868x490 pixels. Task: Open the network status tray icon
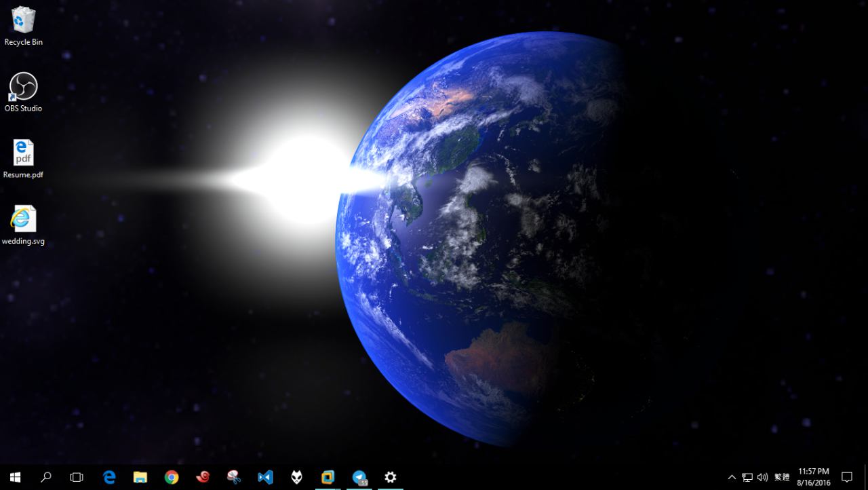(747, 477)
